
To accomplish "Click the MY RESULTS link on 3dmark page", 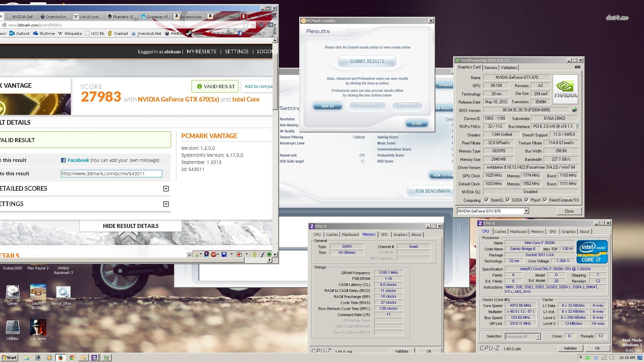I will click(x=201, y=52).
